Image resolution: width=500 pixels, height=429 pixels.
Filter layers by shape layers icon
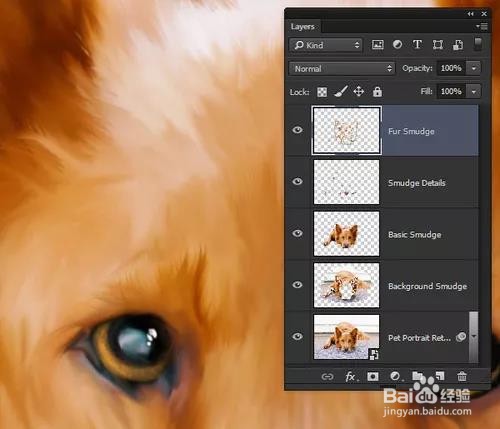437,45
